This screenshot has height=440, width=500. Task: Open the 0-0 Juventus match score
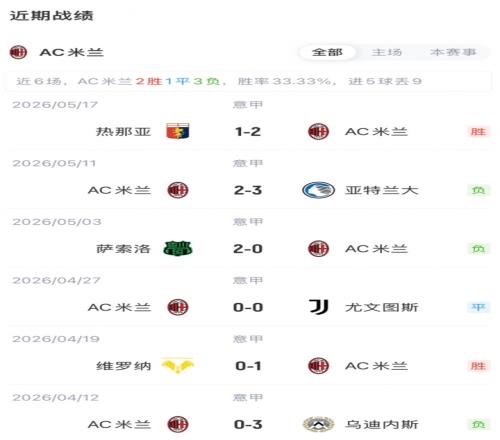tap(248, 307)
